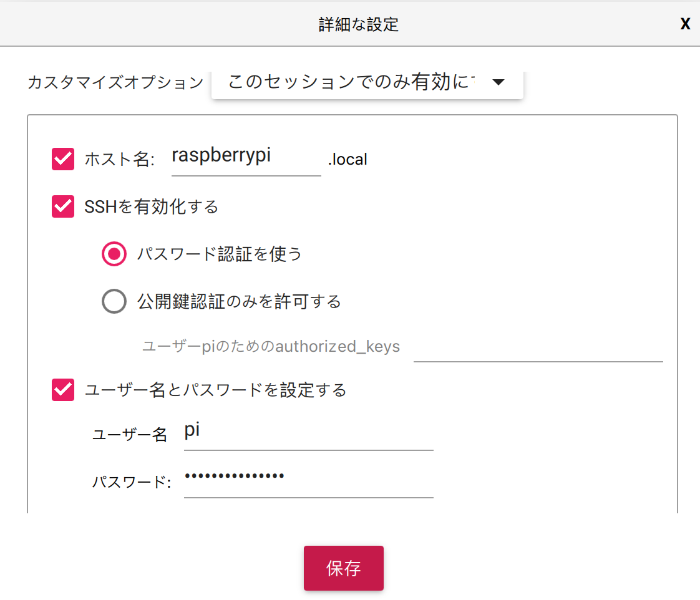Choose the 公開鍵認証のみを許可する radio button
Viewport: 700px width, 600px height.
(x=114, y=302)
